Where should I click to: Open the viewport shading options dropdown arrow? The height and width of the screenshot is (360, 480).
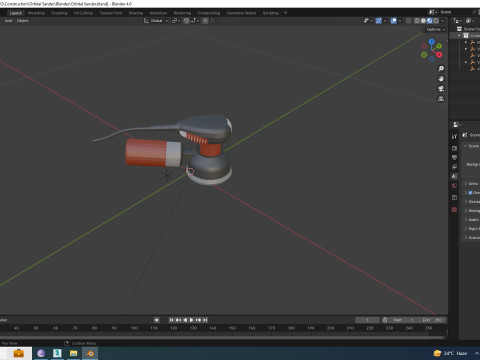coord(443,21)
